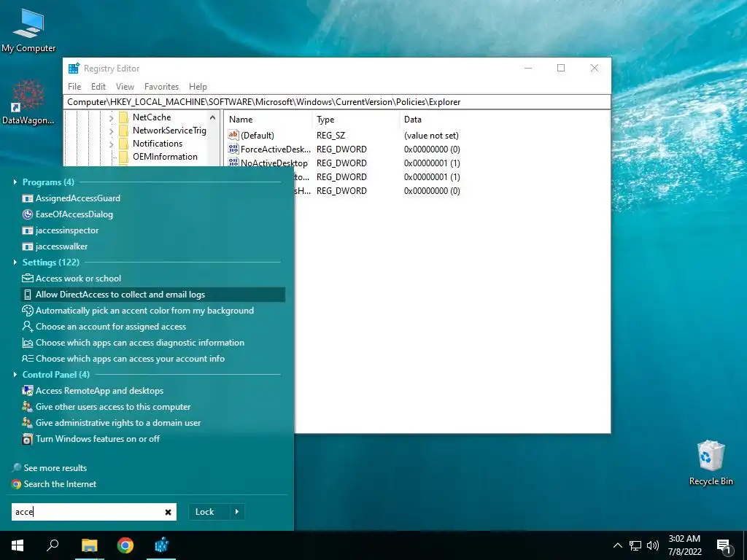The height and width of the screenshot is (560, 747).
Task: Click 0x00000001 (1) data of NoActiveDesktop
Action: [432, 163]
